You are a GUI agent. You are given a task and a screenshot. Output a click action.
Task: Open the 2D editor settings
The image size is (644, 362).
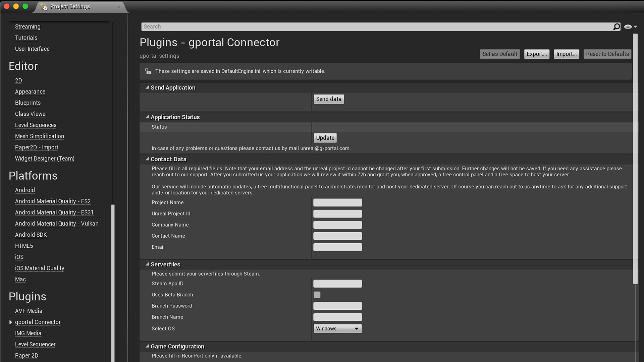(18, 80)
